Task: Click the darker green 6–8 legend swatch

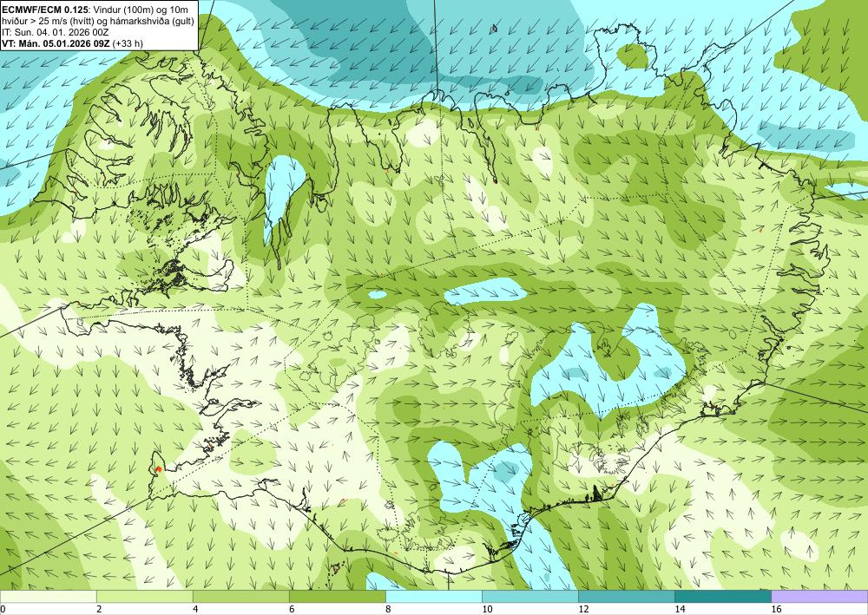Action: pyautogui.click(x=337, y=596)
